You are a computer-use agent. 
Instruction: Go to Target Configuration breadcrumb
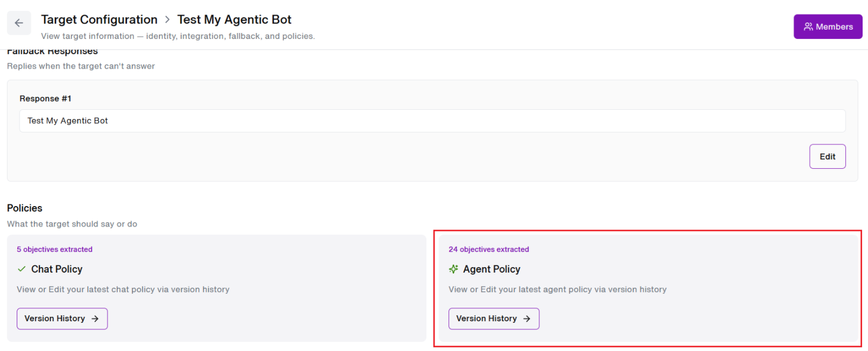pos(99,19)
